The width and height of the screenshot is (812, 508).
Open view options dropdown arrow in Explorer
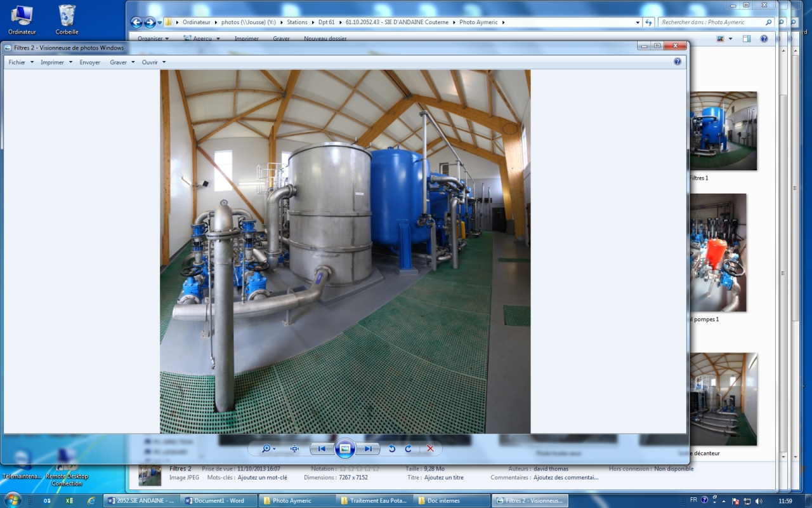pyautogui.click(x=731, y=39)
